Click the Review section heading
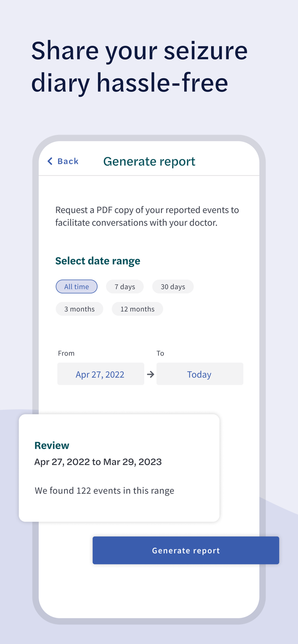The image size is (298, 644). point(52,445)
